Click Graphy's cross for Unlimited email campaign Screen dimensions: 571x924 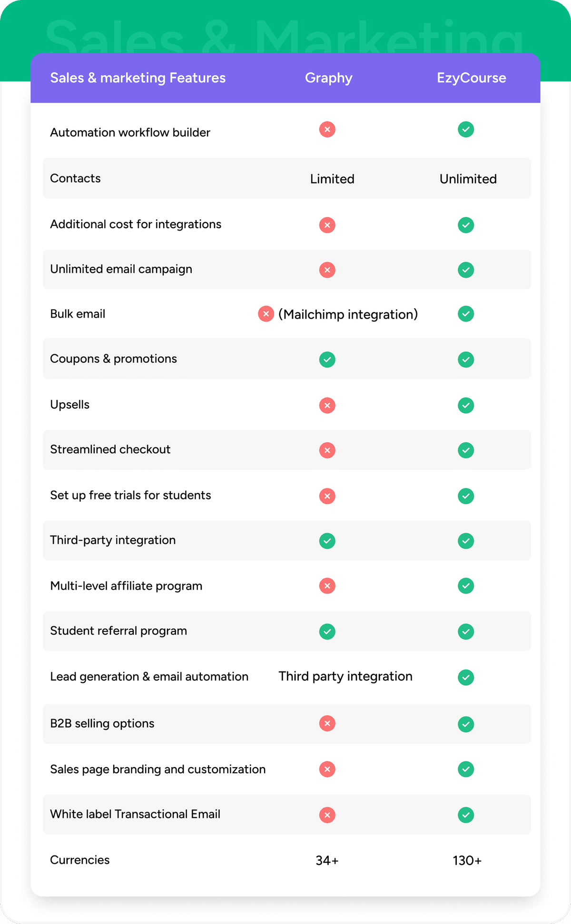coord(327,270)
